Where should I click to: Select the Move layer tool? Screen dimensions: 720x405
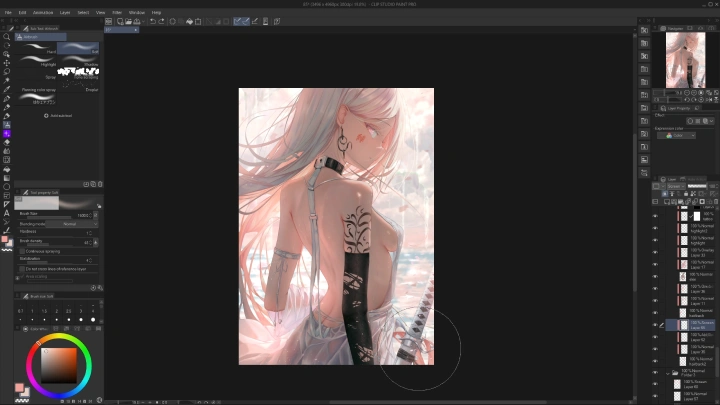pos(6,63)
